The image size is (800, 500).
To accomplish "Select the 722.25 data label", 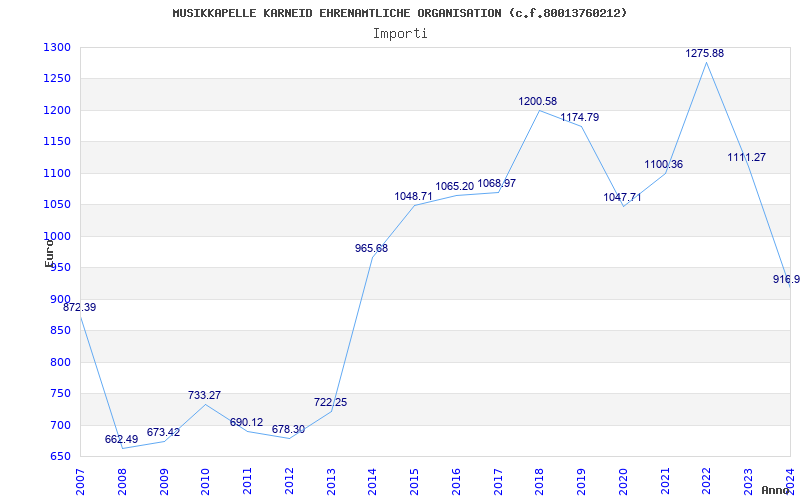I will pyautogui.click(x=331, y=402).
